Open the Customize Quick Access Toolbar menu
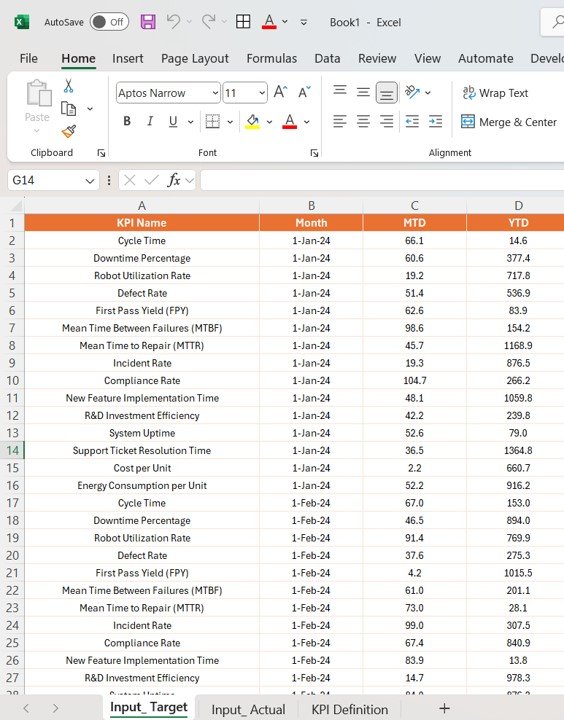564x720 pixels. click(x=304, y=22)
